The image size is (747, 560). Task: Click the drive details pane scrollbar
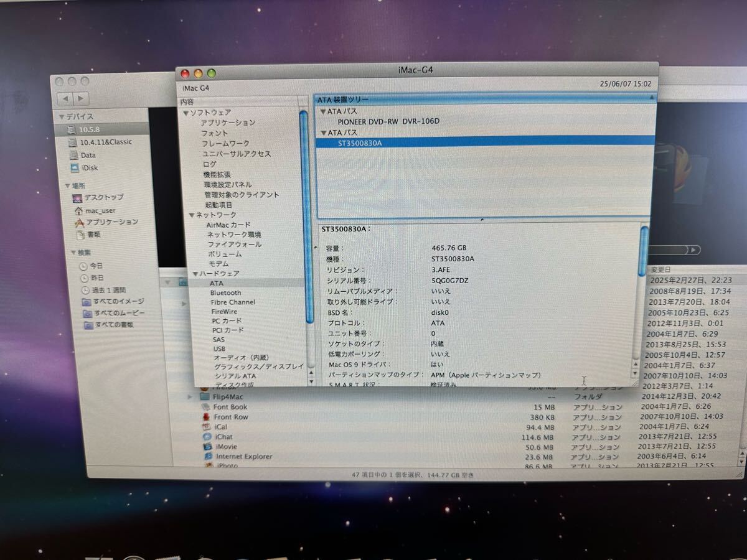[x=644, y=251]
